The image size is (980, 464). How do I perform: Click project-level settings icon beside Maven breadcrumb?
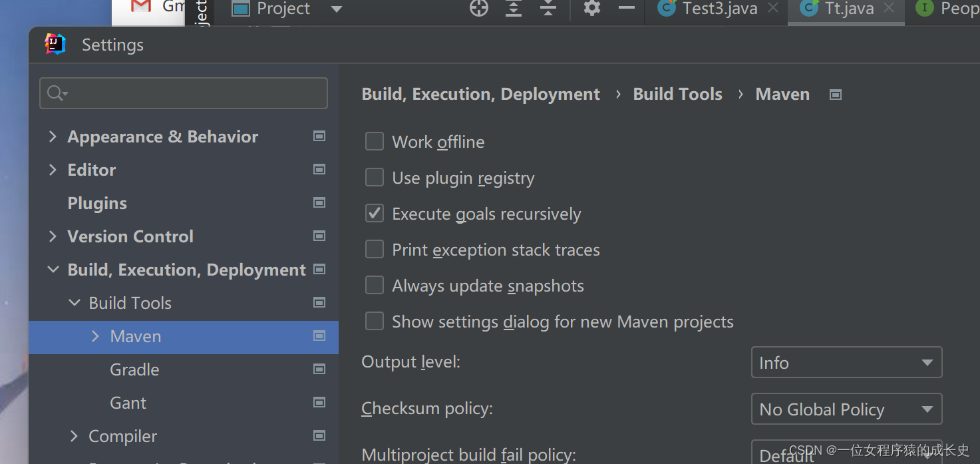pos(836,95)
